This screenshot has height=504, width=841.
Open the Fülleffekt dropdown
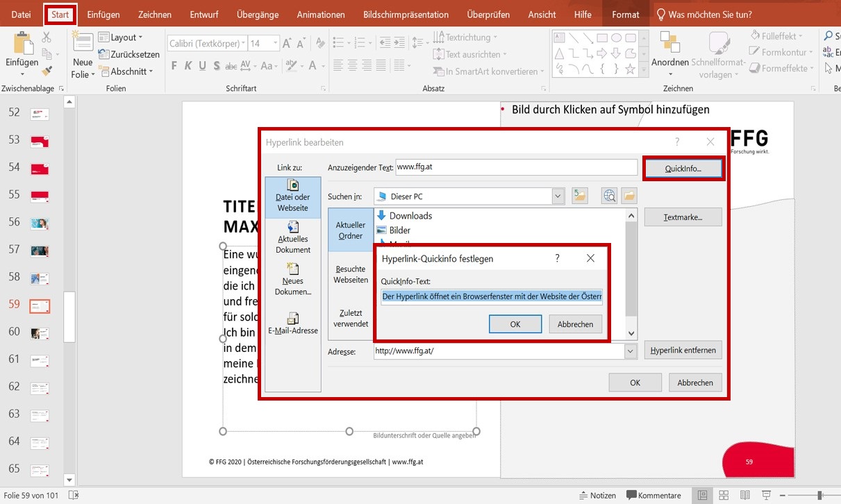coord(776,35)
